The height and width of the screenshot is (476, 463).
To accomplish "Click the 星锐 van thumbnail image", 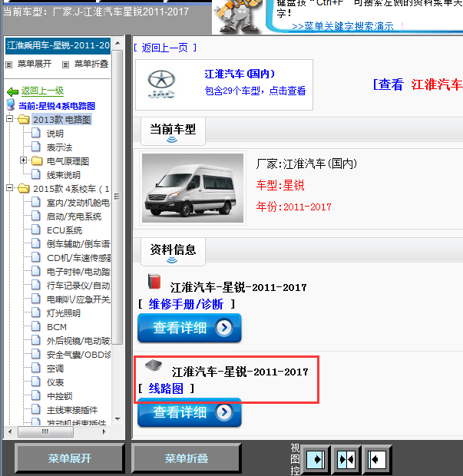I will 193,188.
